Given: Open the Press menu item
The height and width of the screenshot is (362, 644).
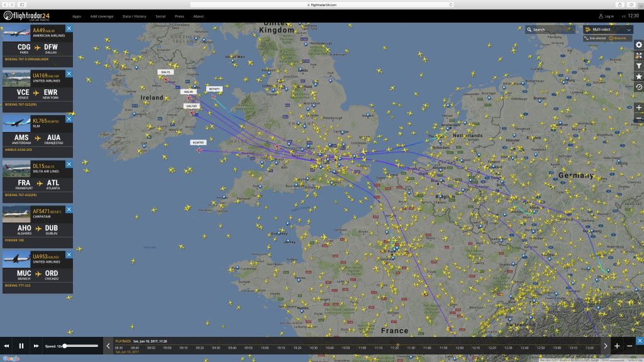Looking at the screenshot, I should (x=179, y=16).
